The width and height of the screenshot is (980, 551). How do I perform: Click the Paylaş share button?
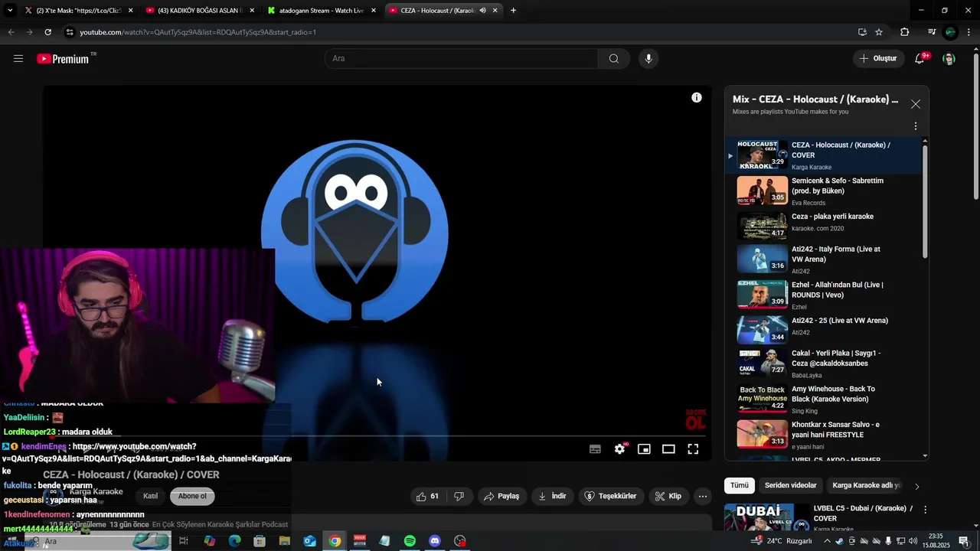coord(501,496)
